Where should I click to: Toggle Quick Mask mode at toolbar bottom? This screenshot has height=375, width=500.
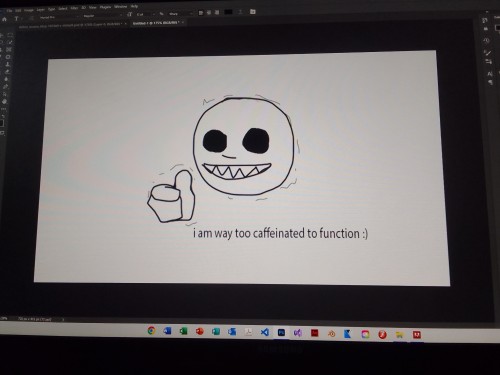click(x=2, y=133)
